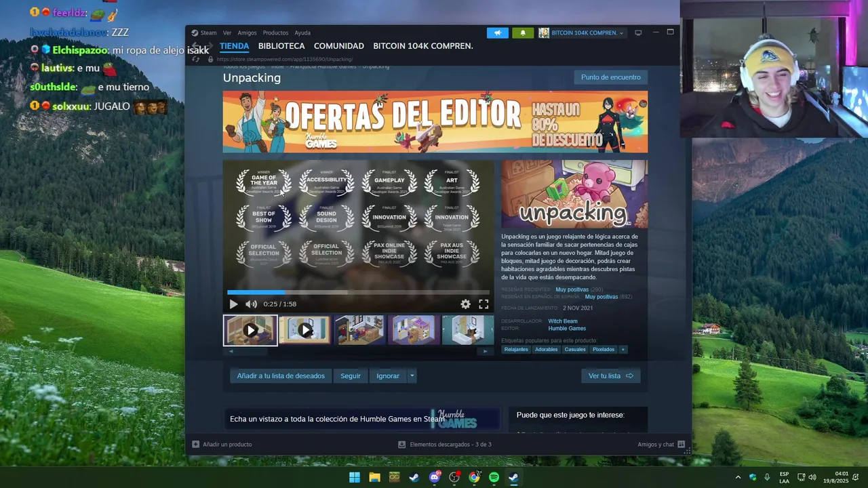Open the TIENDA tab
This screenshot has width=868, height=488.
pyautogui.click(x=234, y=46)
